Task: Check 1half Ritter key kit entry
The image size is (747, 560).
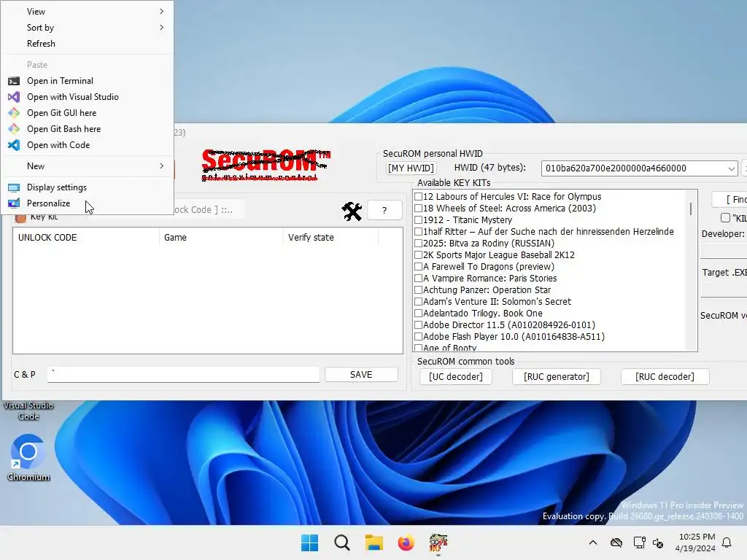Action: [x=418, y=231]
